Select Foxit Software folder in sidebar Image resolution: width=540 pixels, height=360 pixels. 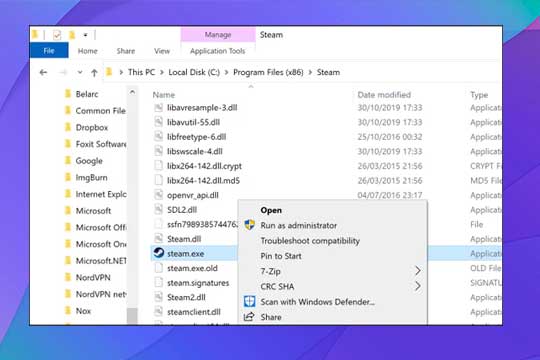click(x=95, y=144)
